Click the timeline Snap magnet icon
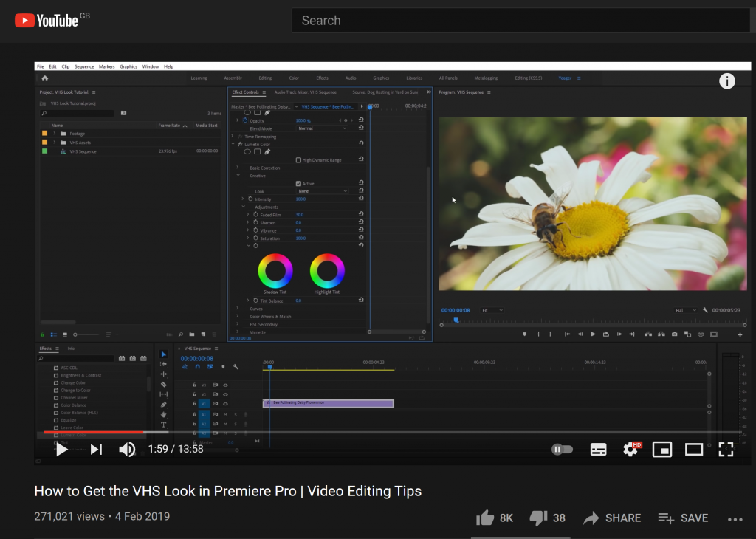Screen dimensions: 756x539 click(198, 367)
